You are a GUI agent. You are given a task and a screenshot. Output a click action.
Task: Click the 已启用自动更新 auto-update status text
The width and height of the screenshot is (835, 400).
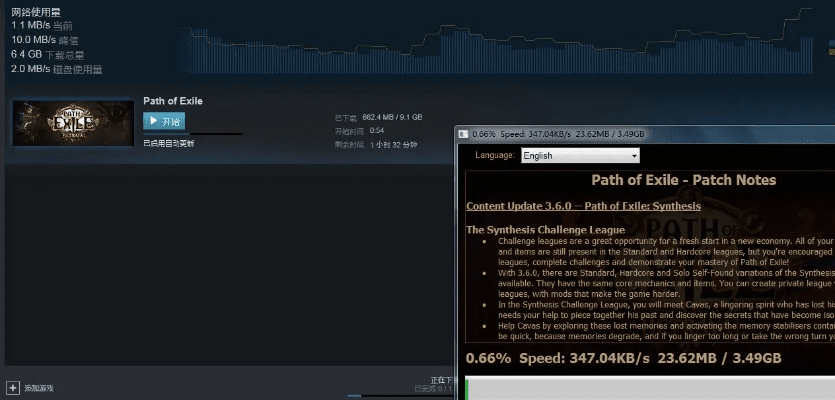click(x=169, y=144)
